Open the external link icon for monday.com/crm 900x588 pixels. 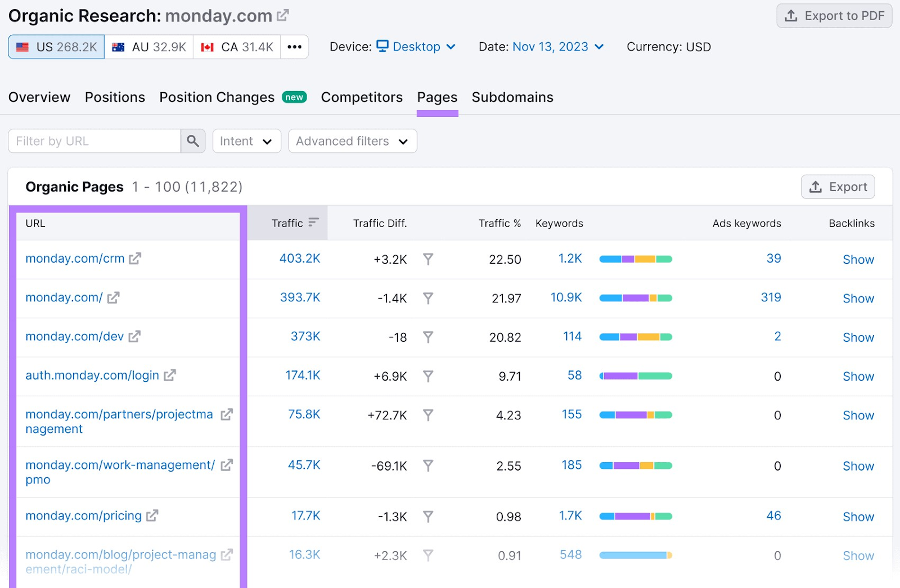[x=135, y=259]
